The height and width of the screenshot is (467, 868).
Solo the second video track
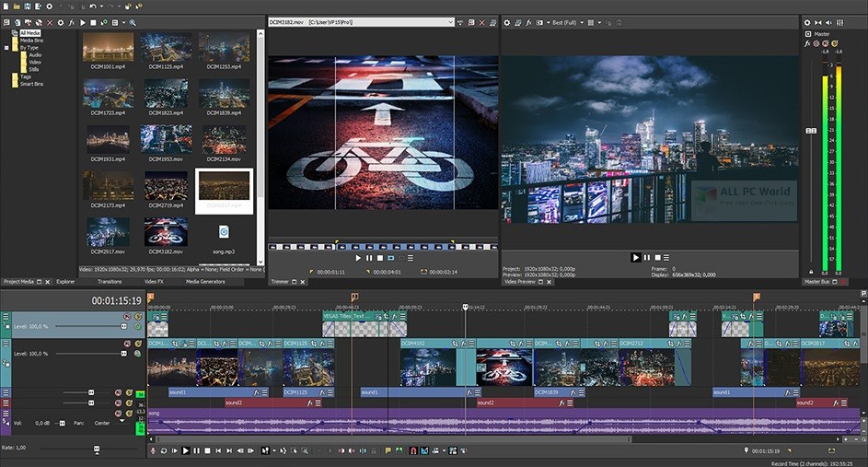click(137, 344)
